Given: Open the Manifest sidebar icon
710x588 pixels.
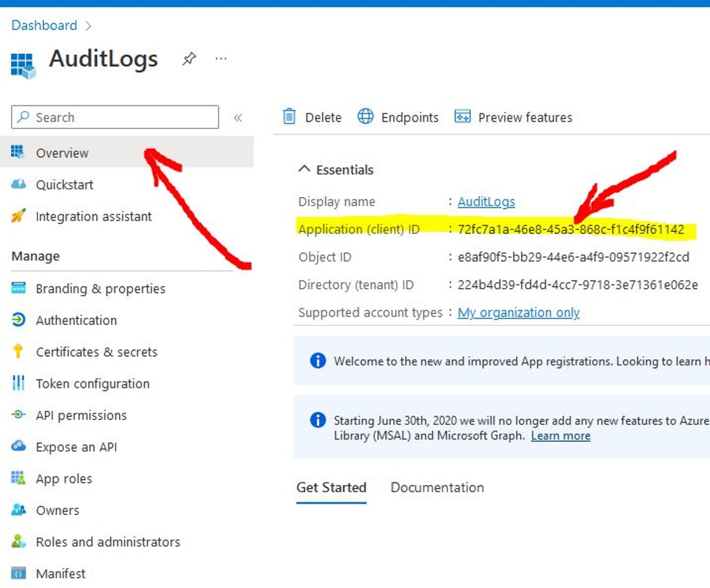Looking at the screenshot, I should [18, 573].
